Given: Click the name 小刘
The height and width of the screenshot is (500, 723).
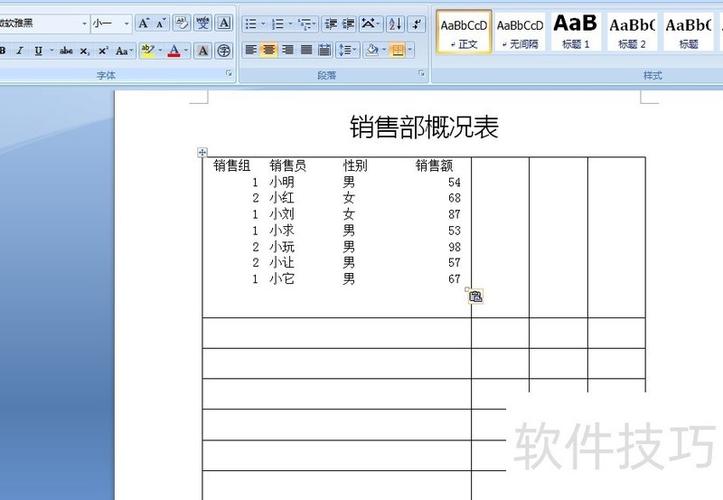Looking at the screenshot, I should [x=282, y=214].
